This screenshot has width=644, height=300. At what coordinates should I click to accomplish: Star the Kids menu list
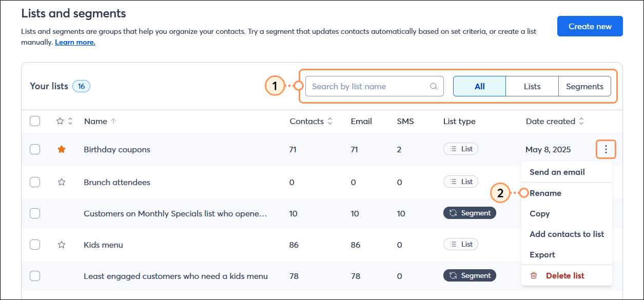click(62, 245)
